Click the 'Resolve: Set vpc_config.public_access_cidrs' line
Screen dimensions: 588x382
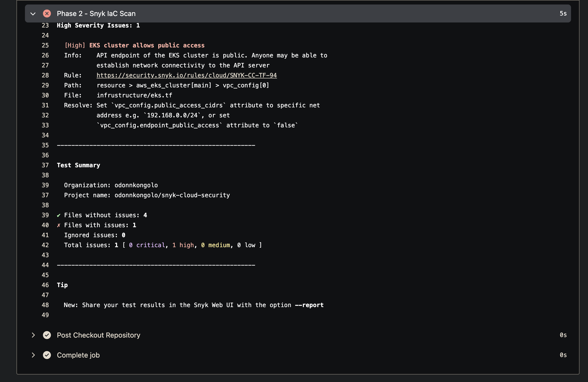(x=192, y=105)
